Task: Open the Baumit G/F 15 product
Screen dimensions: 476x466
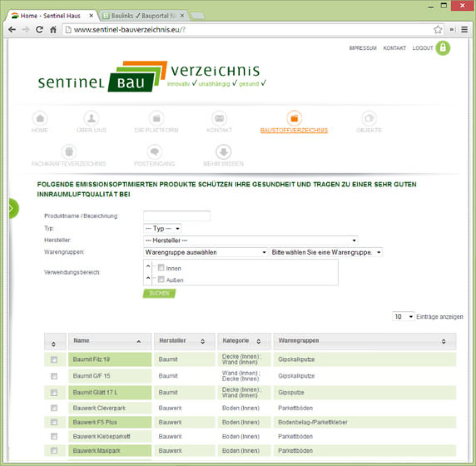Action: click(91, 376)
